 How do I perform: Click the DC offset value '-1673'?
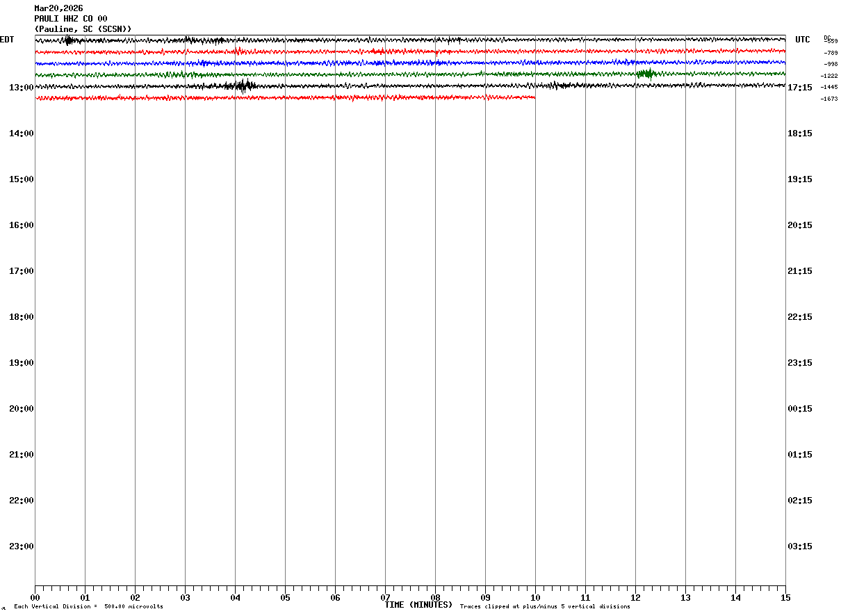pos(829,99)
